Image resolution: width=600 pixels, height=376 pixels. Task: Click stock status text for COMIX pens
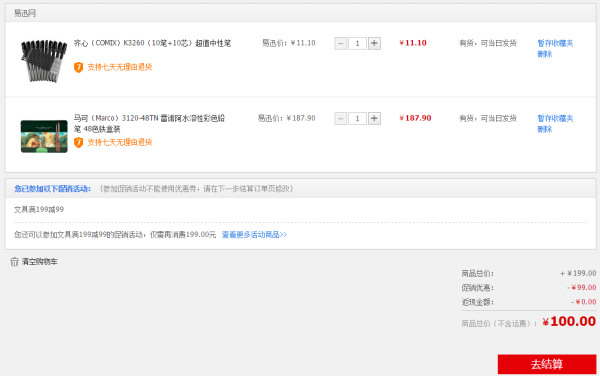click(x=488, y=43)
